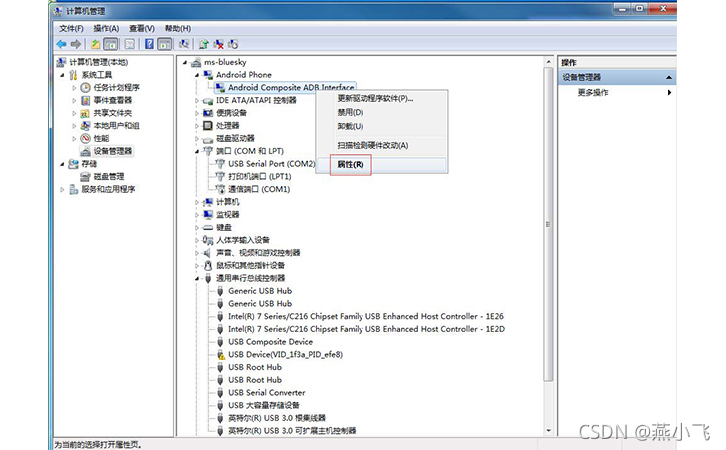Viewport: 726px width, 450px height.
Task: Open the 文件(F) menu
Action: pos(71,29)
